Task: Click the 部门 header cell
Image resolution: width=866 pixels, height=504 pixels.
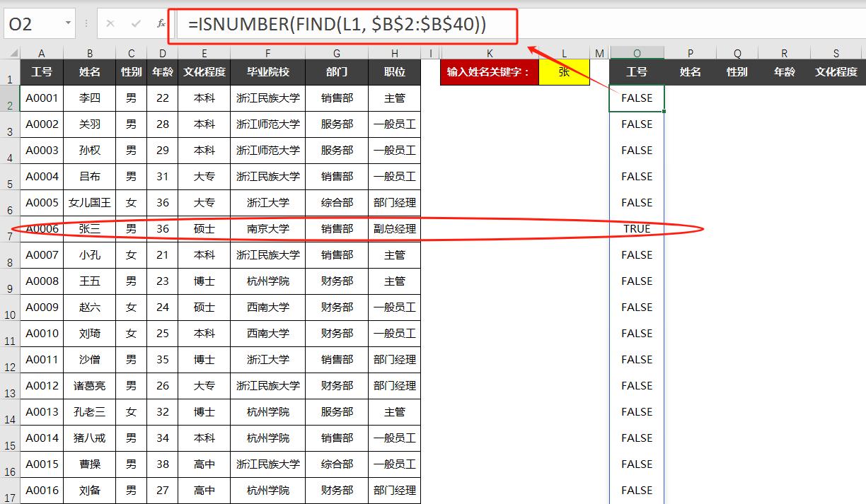Action: (337, 72)
